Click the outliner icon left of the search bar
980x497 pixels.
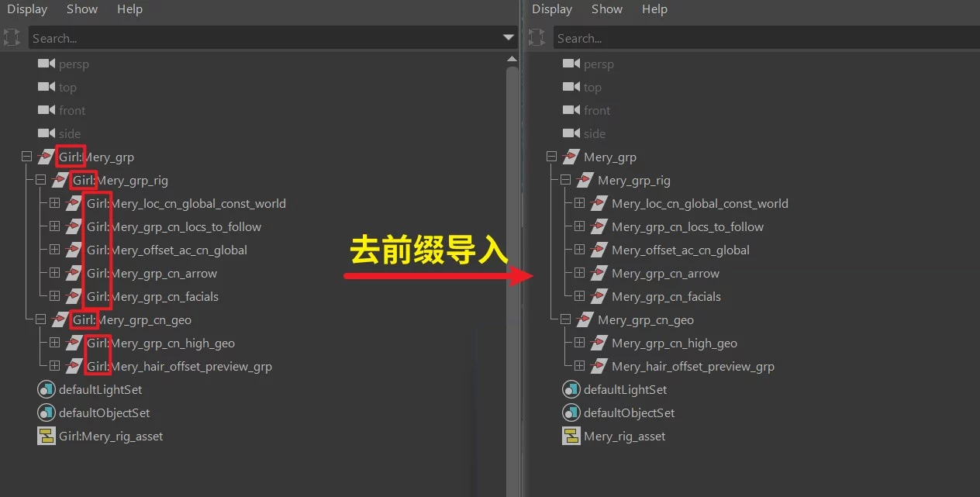[12, 37]
